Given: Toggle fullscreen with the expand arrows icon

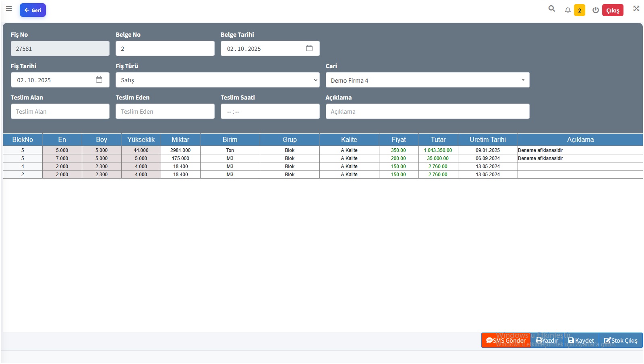Looking at the screenshot, I should click(x=636, y=8).
